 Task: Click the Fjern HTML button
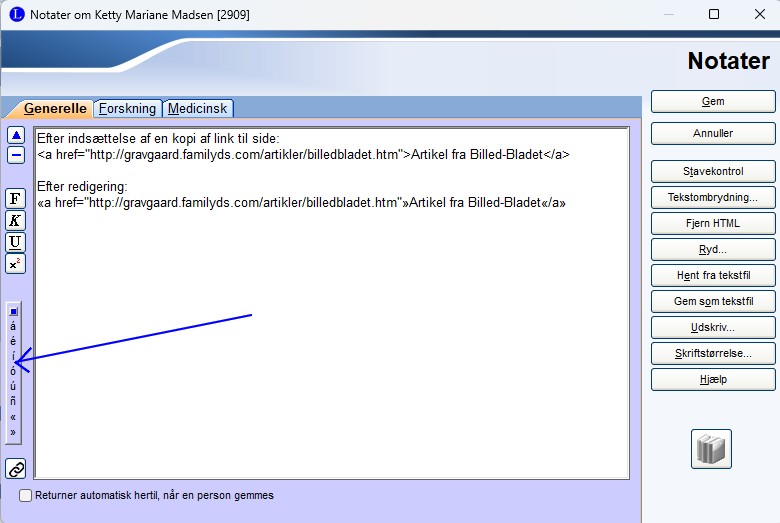(x=713, y=223)
